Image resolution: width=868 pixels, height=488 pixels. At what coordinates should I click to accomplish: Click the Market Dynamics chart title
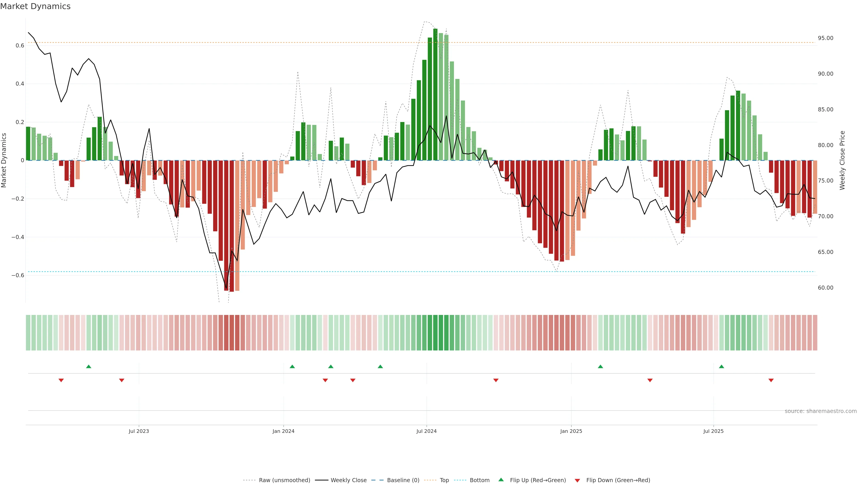[x=35, y=6]
